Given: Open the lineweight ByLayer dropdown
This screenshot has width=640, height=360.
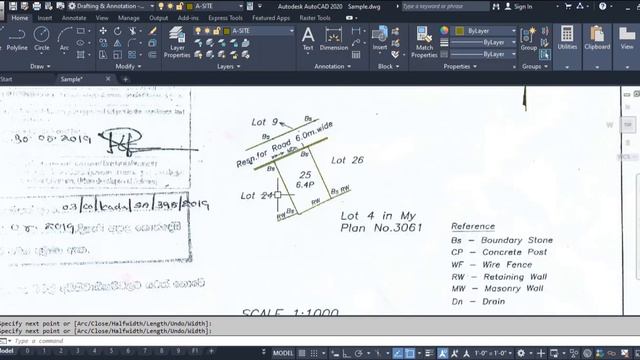Looking at the screenshot, I should [x=484, y=42].
